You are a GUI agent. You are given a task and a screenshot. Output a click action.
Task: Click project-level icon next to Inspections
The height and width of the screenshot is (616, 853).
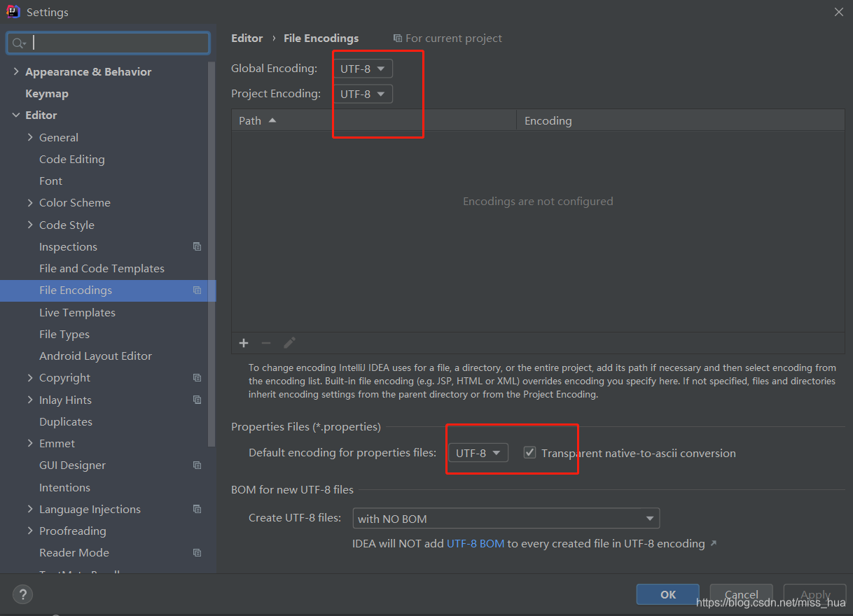(197, 246)
